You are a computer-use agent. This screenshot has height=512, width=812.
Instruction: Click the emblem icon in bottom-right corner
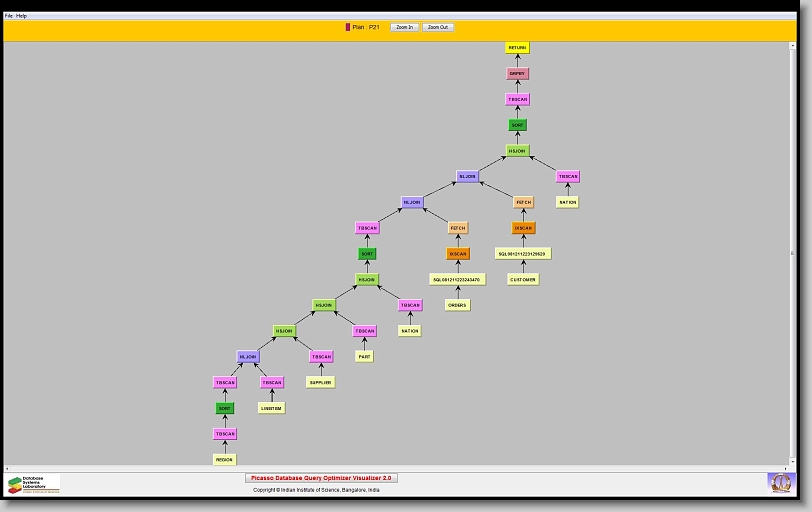tap(779, 483)
